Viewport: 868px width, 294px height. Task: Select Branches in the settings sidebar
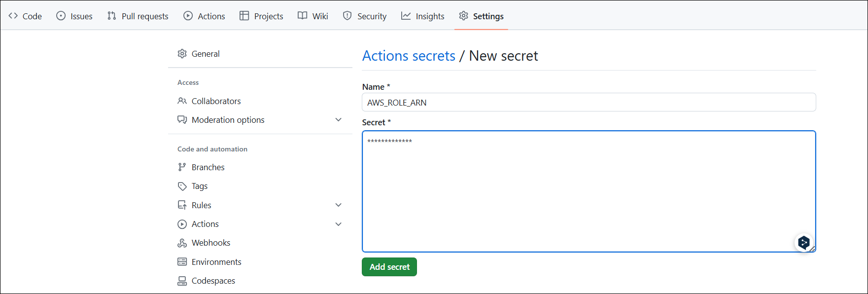coord(208,167)
